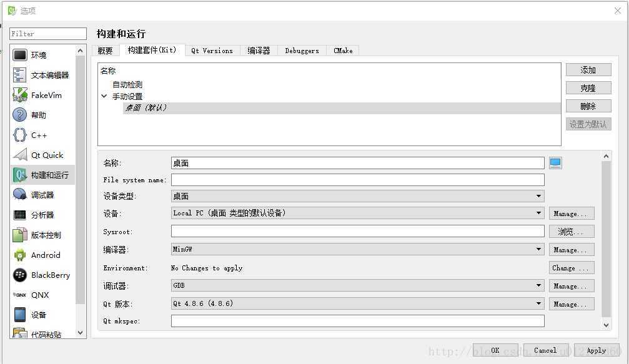Viewport: 629px width, 364px height.
Task: Click the category list scroll down arrow
Action: tap(80, 333)
